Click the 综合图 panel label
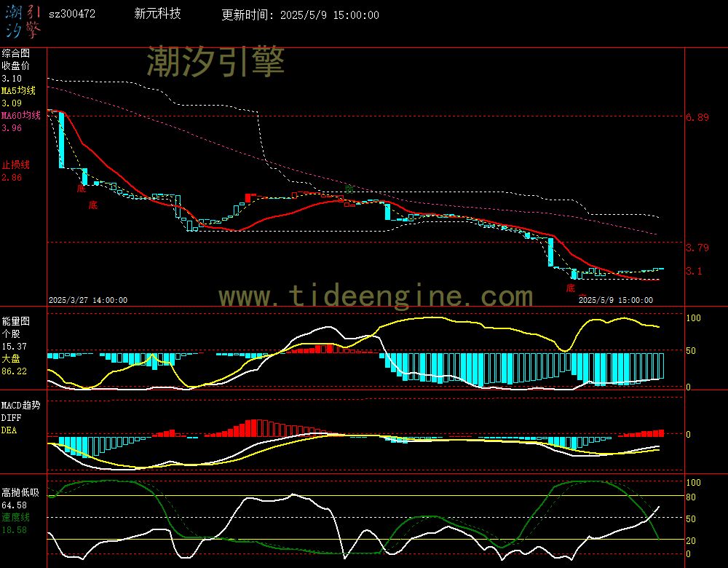Screen dimensions: 728x568 click(x=15, y=53)
